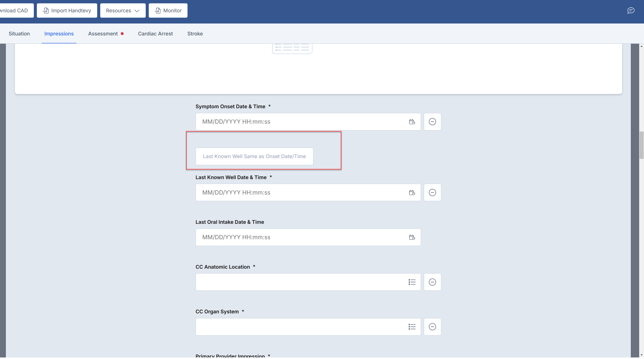Select the Impressions tab

pyautogui.click(x=59, y=34)
